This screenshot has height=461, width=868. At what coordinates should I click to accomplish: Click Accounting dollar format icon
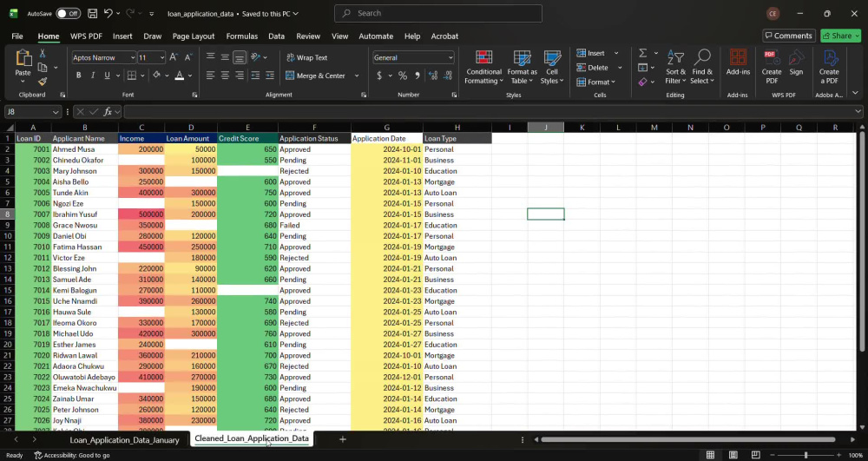click(x=379, y=76)
